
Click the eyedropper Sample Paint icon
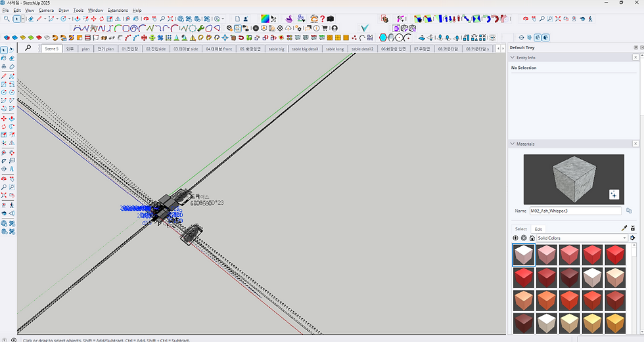coord(624,228)
